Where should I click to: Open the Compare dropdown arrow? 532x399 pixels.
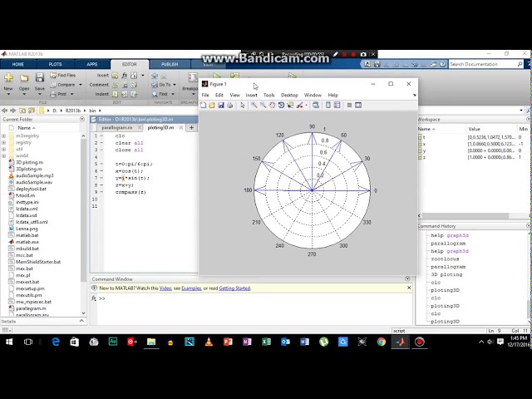[81, 85]
